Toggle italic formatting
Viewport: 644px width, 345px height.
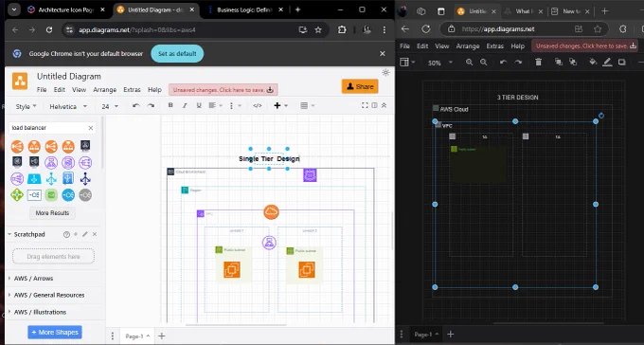coord(185,105)
